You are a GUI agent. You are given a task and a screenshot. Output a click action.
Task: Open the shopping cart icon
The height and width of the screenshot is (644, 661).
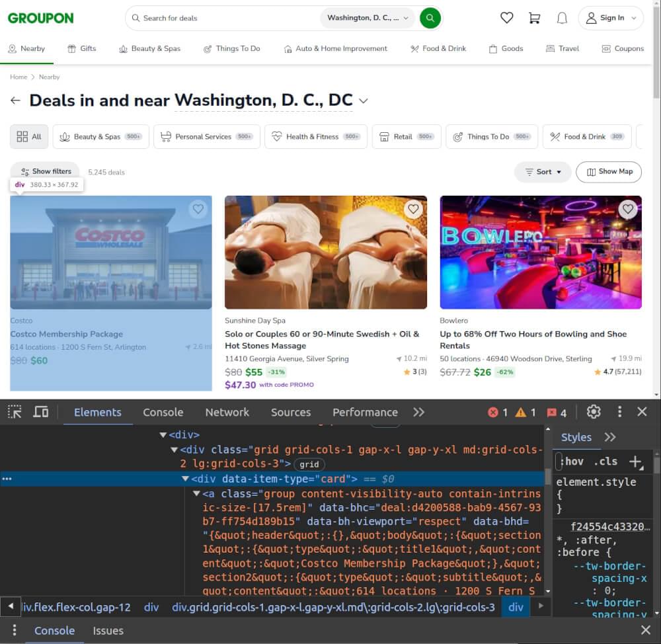click(x=534, y=18)
